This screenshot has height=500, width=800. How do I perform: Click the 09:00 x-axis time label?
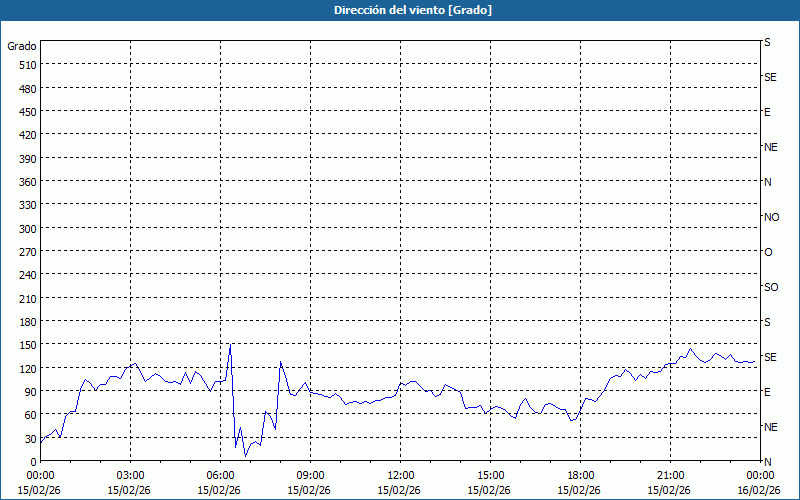point(310,475)
